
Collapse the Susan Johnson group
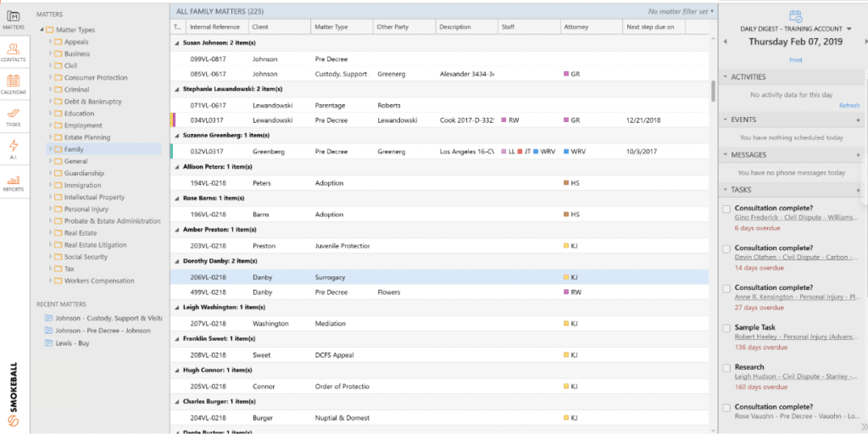click(177, 43)
